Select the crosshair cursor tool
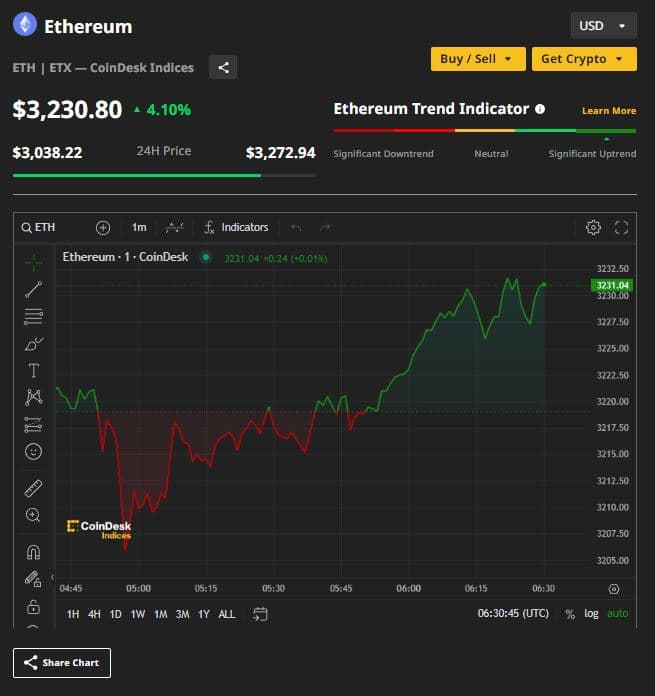The width and height of the screenshot is (655, 696). click(33, 262)
